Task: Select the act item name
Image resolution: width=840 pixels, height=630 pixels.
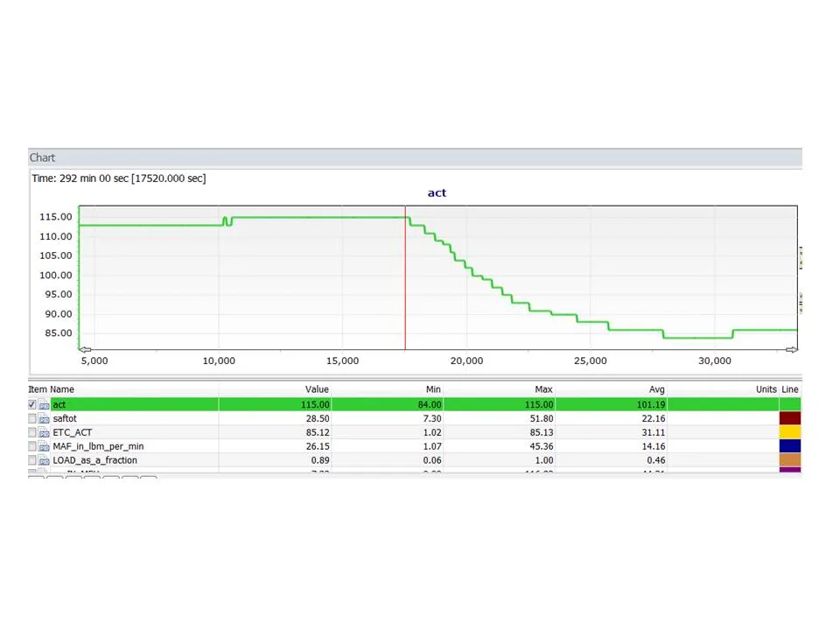Action: pos(59,404)
